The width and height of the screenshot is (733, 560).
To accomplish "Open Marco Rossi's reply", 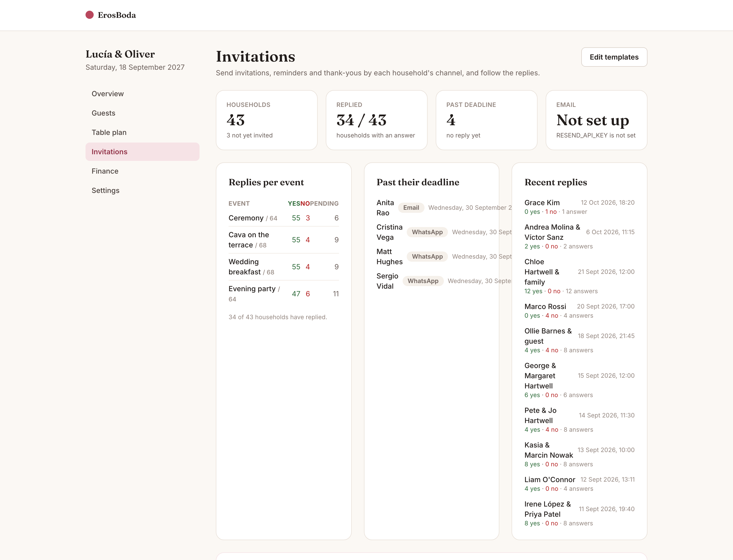I will click(579, 311).
